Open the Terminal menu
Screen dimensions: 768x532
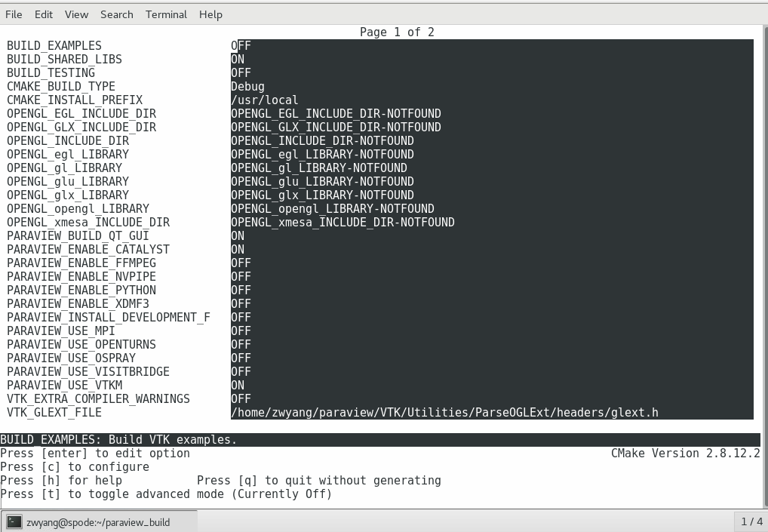point(166,14)
